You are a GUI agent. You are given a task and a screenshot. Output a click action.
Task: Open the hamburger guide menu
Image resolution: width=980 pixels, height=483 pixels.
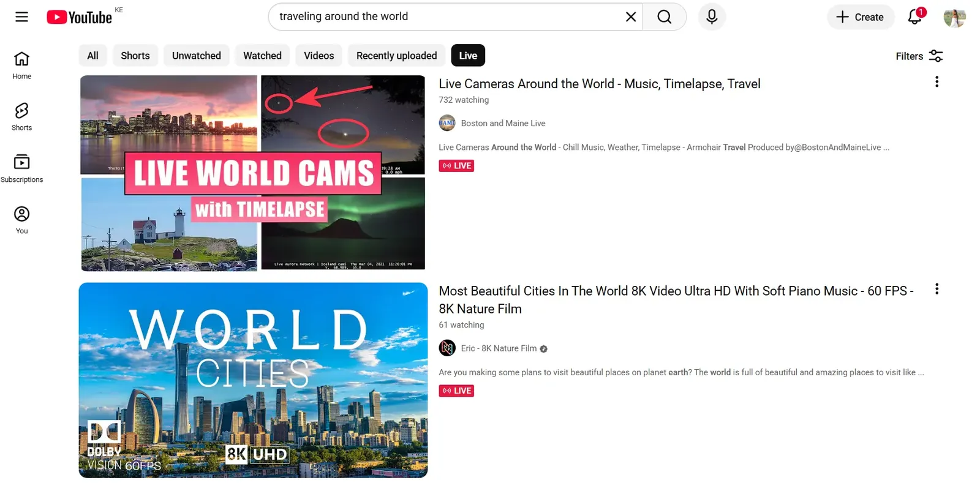coord(21,17)
